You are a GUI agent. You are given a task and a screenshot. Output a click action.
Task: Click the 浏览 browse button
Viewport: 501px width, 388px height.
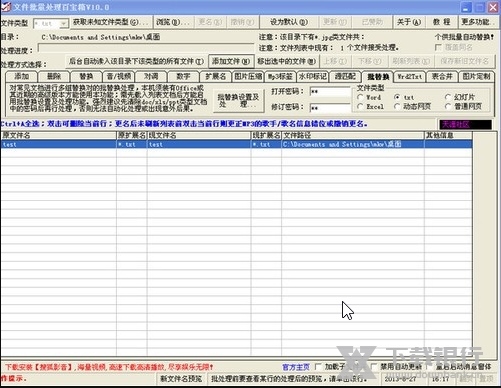(x=173, y=22)
